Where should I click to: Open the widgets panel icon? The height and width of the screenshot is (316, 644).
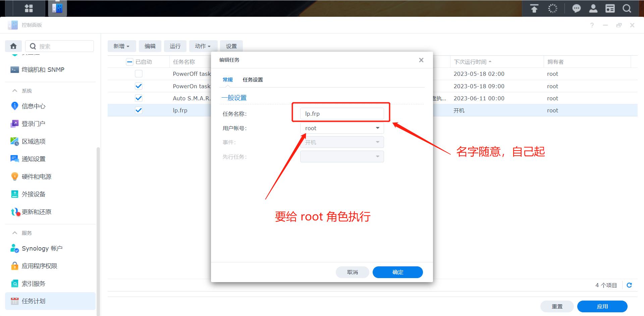pyautogui.click(x=610, y=8)
